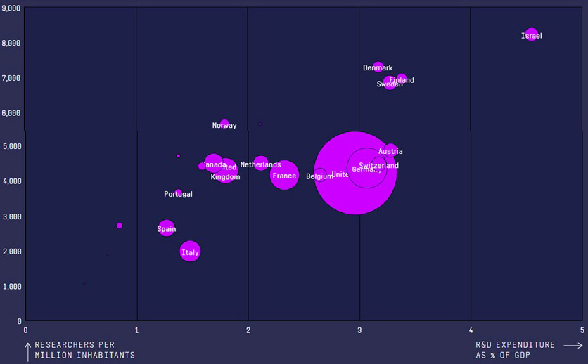Click the Switzerland label
Screen dimensions: 588x364
tap(379, 166)
